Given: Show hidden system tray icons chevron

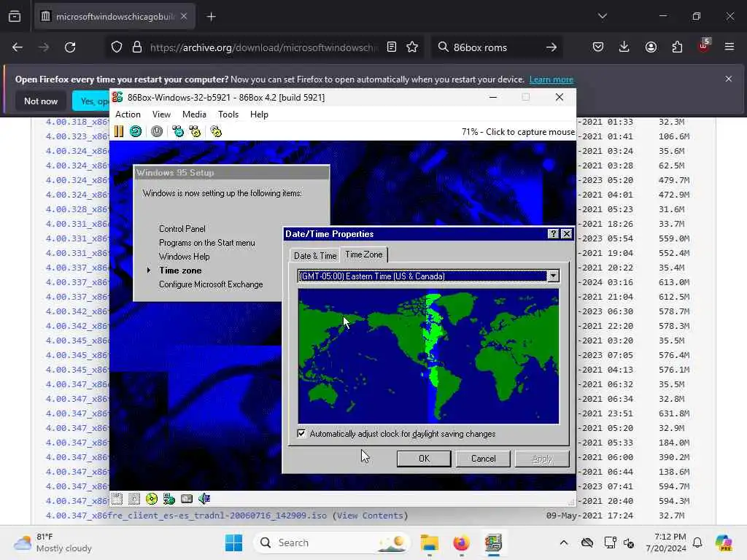Looking at the screenshot, I should tap(564, 542).
